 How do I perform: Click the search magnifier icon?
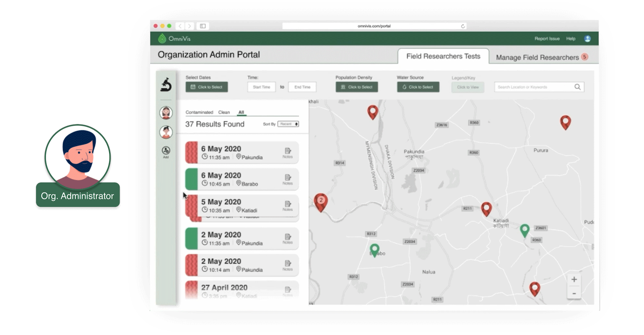point(577,87)
